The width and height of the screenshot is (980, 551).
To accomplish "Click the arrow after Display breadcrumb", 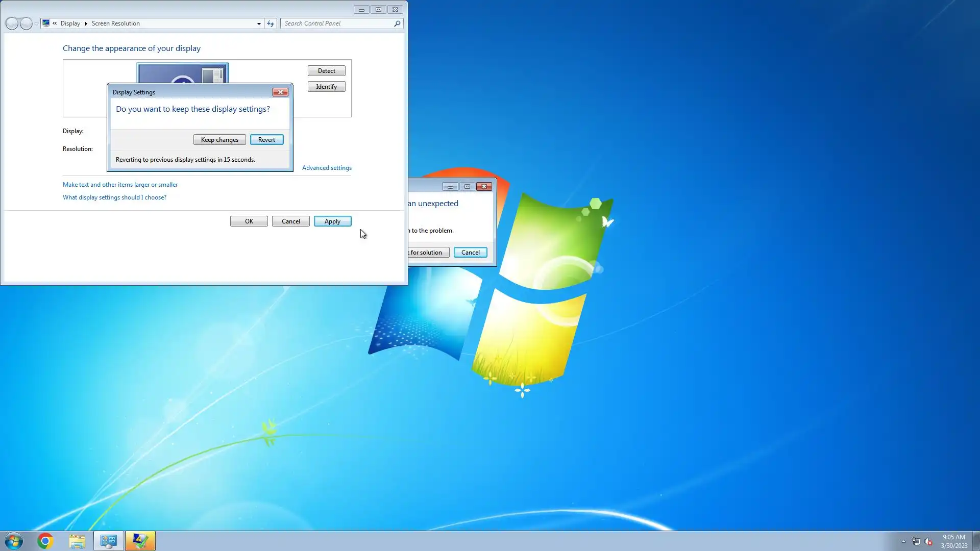I will pyautogui.click(x=86, y=23).
